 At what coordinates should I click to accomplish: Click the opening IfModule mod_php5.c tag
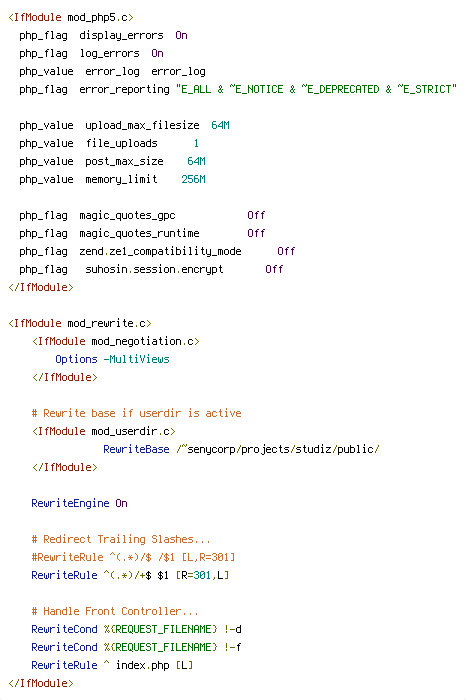tap(71, 17)
